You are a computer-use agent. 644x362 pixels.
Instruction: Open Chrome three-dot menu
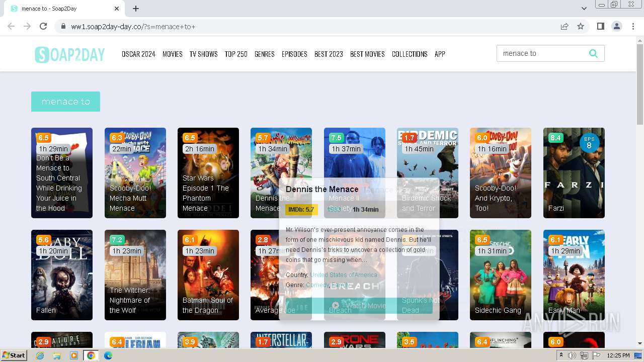pyautogui.click(x=633, y=26)
